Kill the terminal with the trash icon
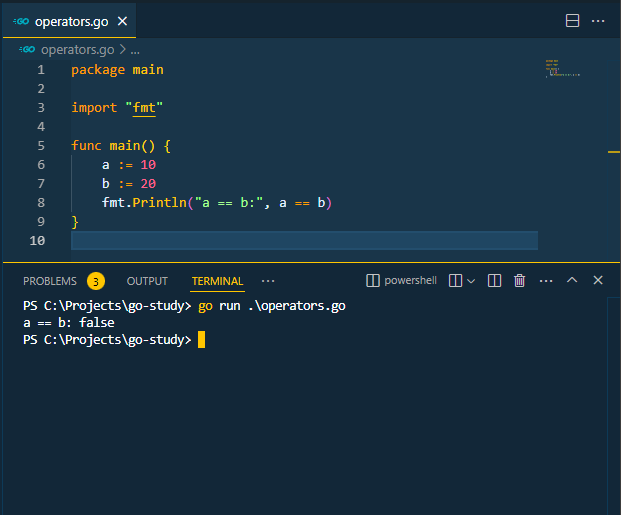The height and width of the screenshot is (515, 621). coord(520,281)
